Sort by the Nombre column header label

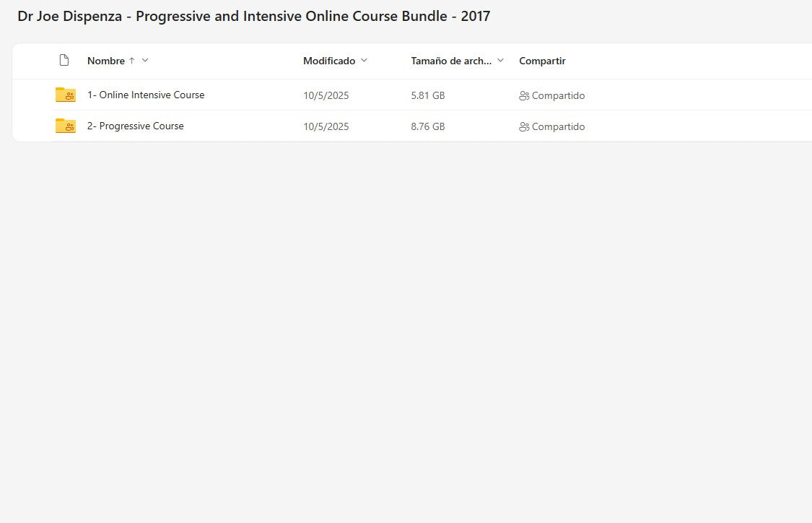(105, 61)
